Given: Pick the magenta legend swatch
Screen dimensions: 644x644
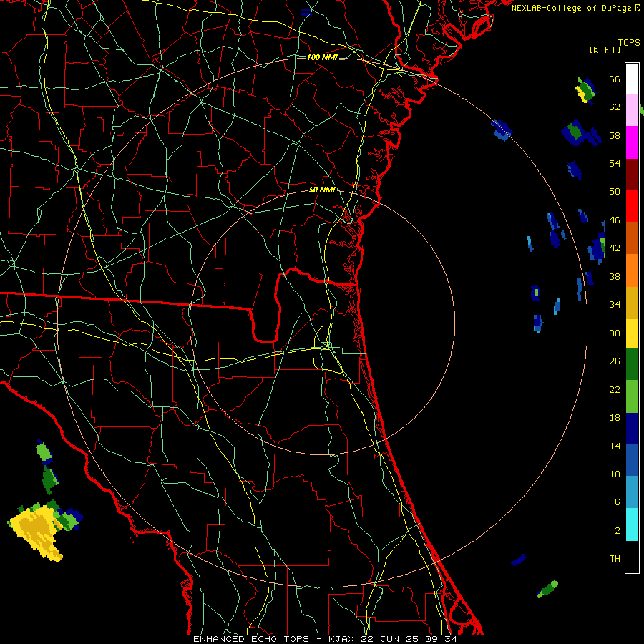Looking at the screenshot, I should 632,142.
